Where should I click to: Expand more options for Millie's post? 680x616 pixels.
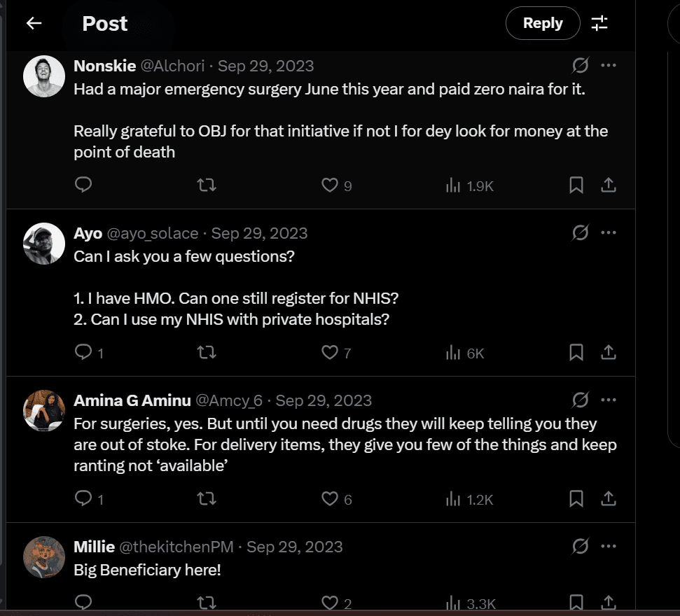[x=609, y=546]
